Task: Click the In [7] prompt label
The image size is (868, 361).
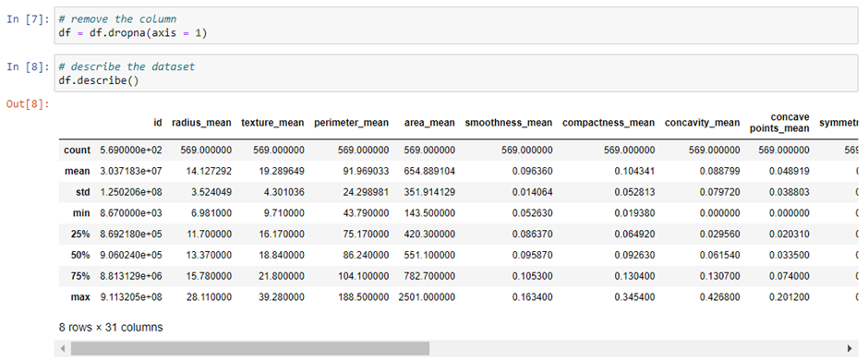Action: 28,18
